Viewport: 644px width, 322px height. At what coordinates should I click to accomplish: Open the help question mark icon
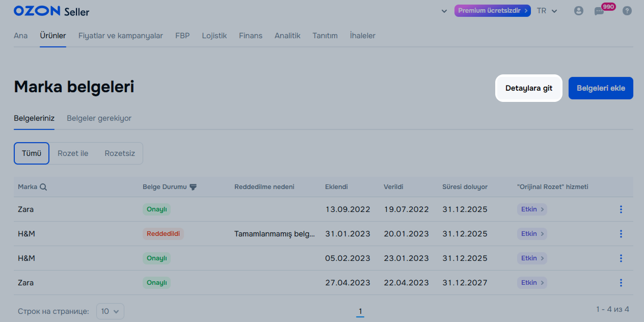tap(627, 11)
